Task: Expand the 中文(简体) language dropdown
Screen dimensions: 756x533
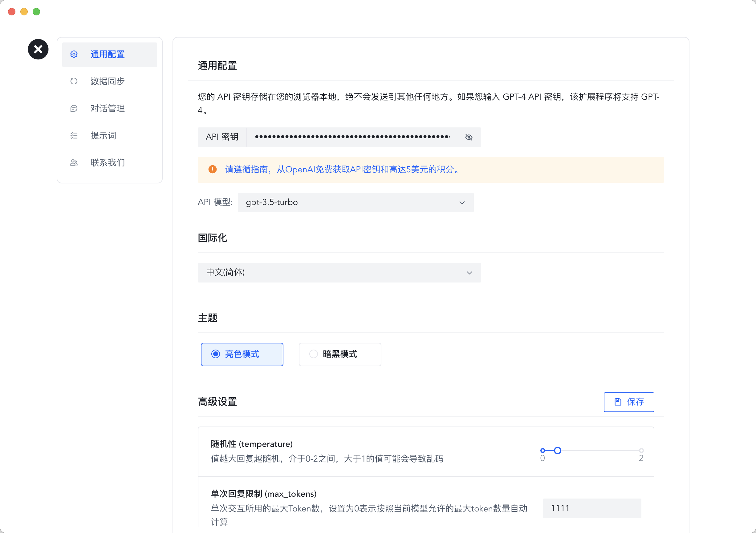Action: [x=339, y=272]
